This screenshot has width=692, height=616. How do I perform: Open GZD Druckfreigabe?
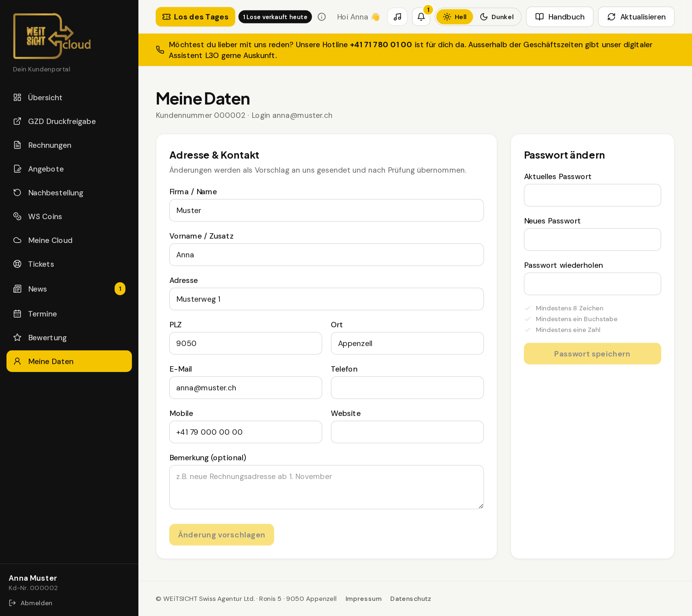[x=69, y=121]
